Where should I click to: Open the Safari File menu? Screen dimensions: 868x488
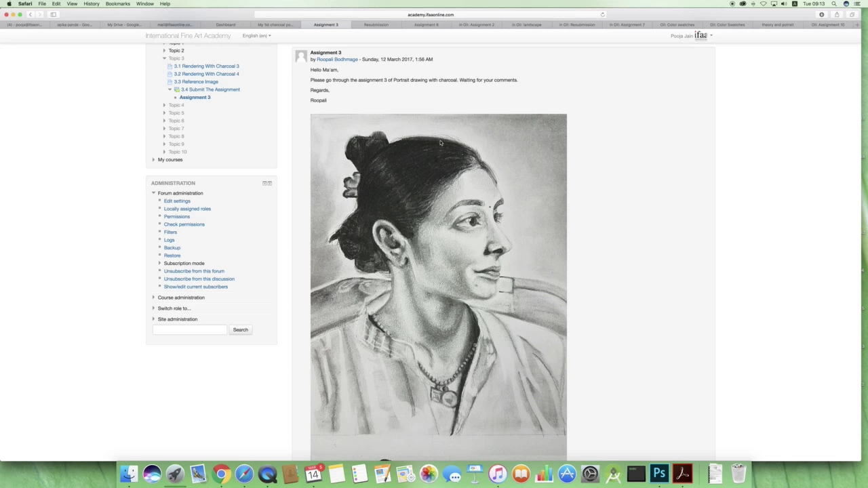tap(42, 3)
